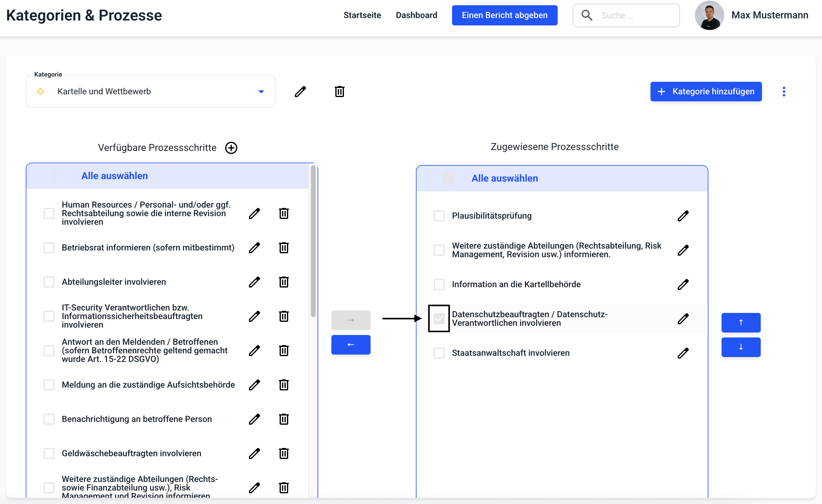Move selected step left with blue arrow
The height and width of the screenshot is (504, 822).
click(351, 344)
